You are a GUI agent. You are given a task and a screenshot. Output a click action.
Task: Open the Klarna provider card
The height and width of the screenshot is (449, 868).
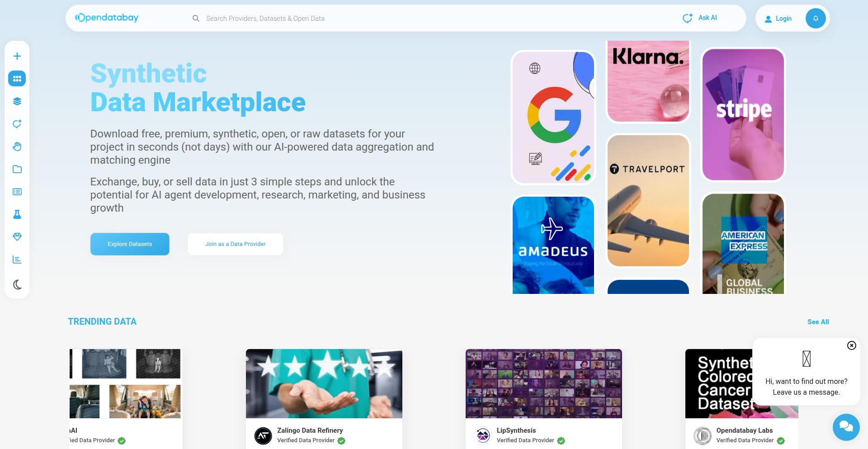pyautogui.click(x=648, y=81)
